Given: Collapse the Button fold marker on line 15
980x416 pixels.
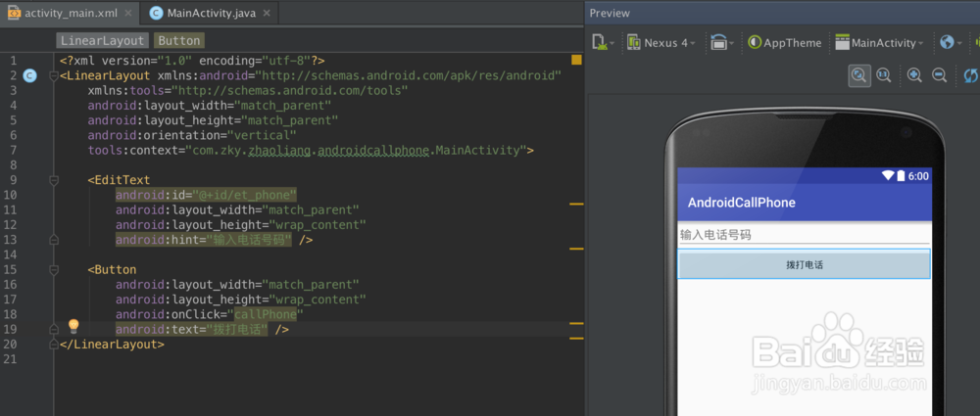Looking at the screenshot, I should (x=54, y=270).
